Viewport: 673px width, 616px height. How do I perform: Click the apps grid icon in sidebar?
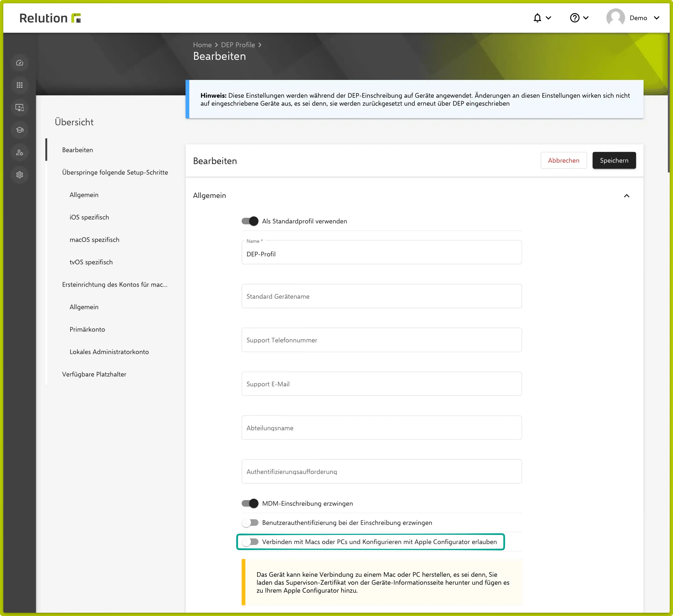(20, 85)
